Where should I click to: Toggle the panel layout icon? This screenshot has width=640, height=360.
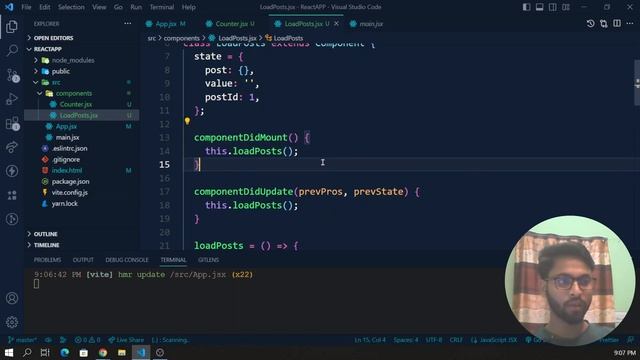pyautogui.click(x=540, y=7)
